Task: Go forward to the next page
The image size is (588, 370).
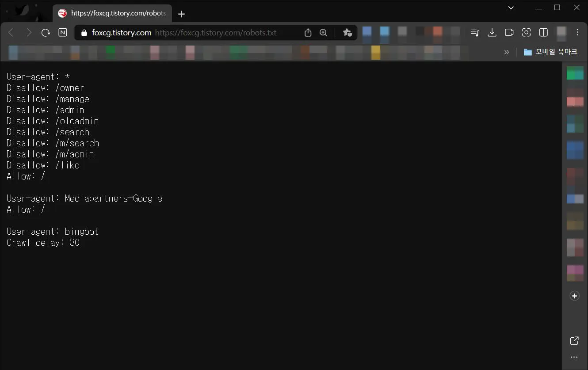Action: [x=29, y=33]
